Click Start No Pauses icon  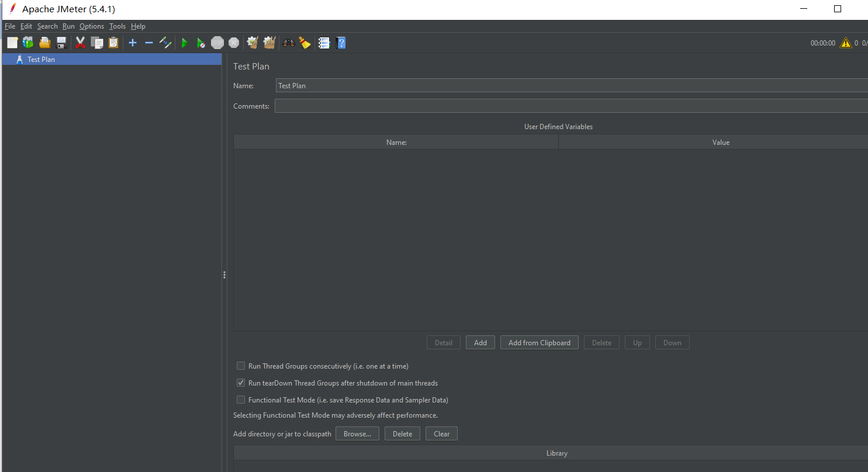(x=200, y=43)
